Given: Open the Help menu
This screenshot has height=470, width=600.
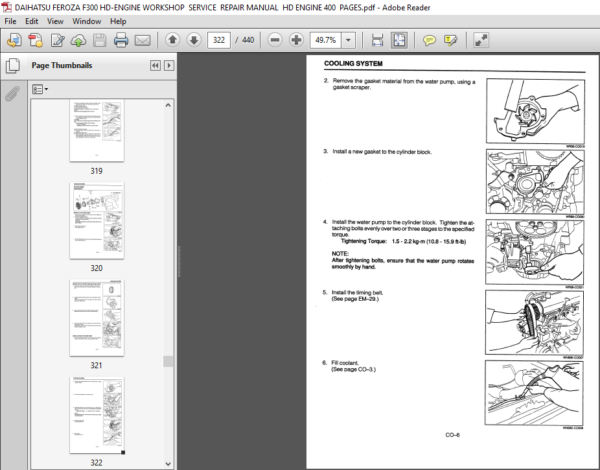Looking at the screenshot, I should (118, 21).
